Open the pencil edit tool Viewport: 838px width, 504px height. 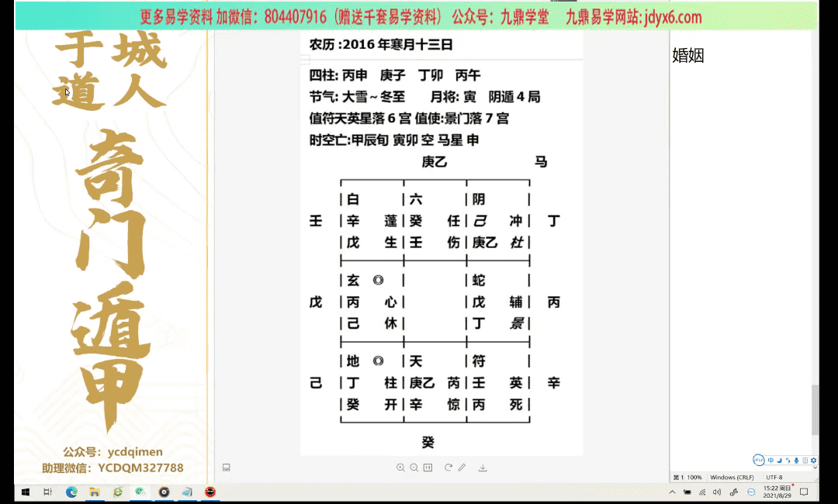462,468
